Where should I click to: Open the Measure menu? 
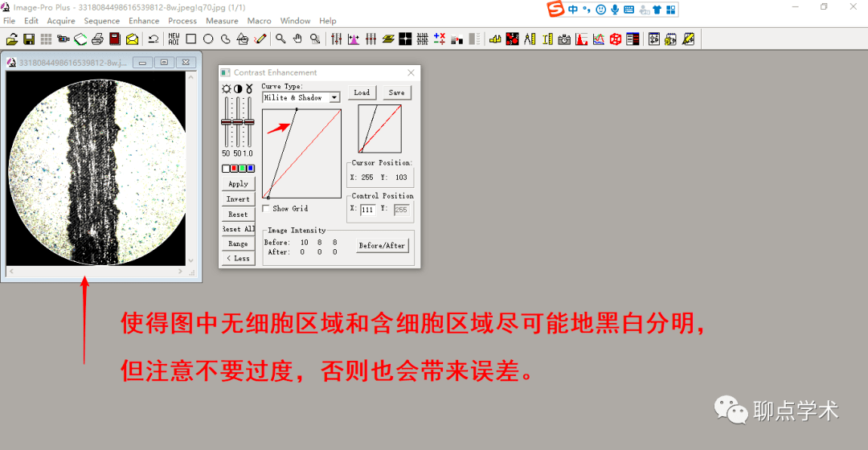pos(222,20)
